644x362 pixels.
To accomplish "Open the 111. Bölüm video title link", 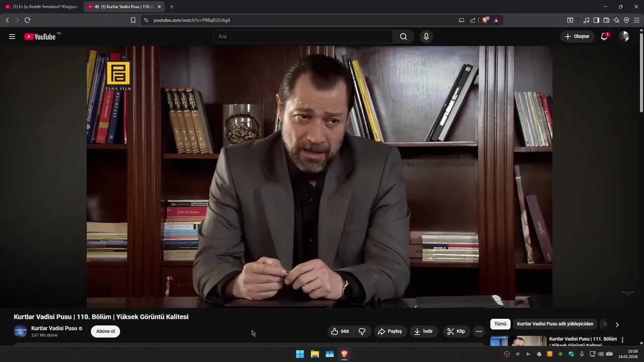I will coord(583,341).
